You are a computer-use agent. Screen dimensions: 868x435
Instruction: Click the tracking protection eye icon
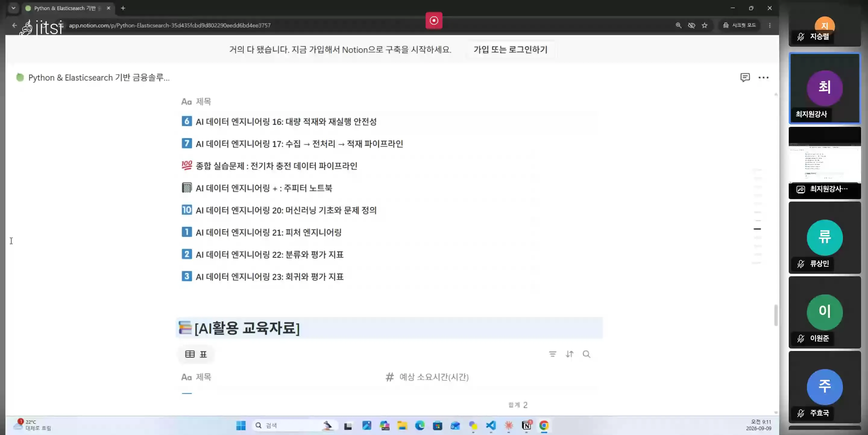coord(691,25)
